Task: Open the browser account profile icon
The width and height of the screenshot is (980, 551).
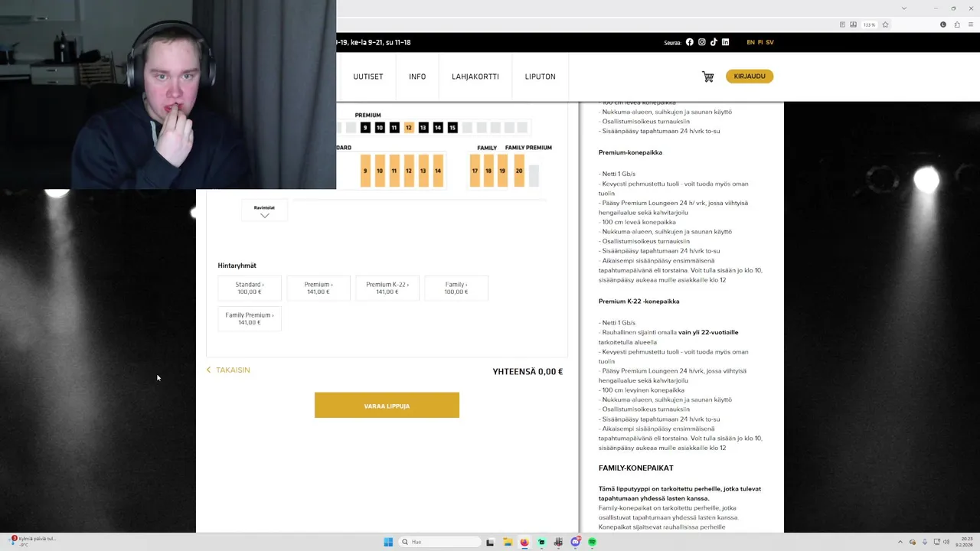Action: 943,24
